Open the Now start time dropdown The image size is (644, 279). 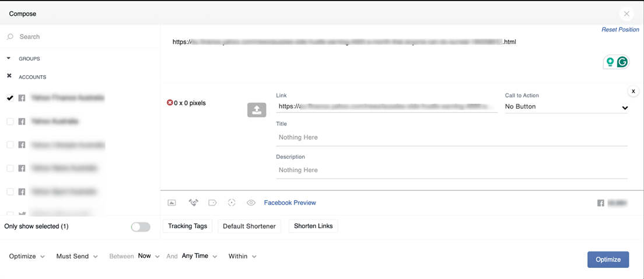pyautogui.click(x=149, y=256)
